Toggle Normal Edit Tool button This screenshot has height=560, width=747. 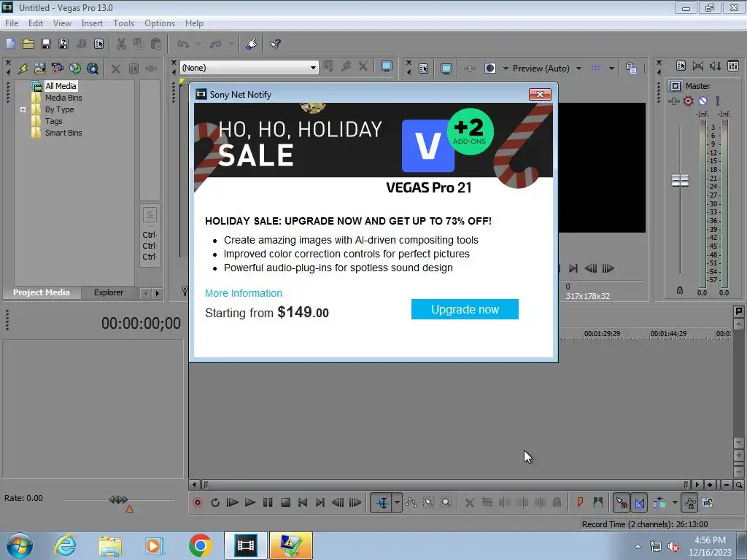[x=382, y=502]
